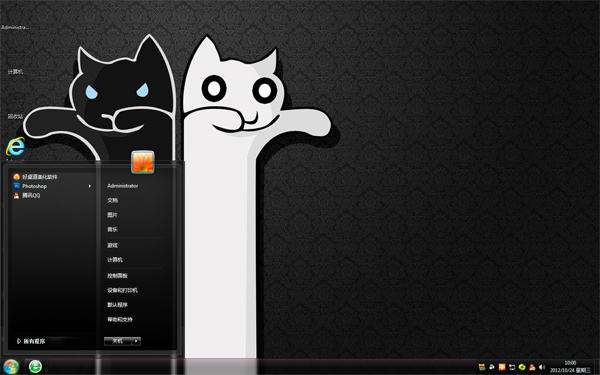
Task: Click the monitor tray icon
Action: point(512,367)
